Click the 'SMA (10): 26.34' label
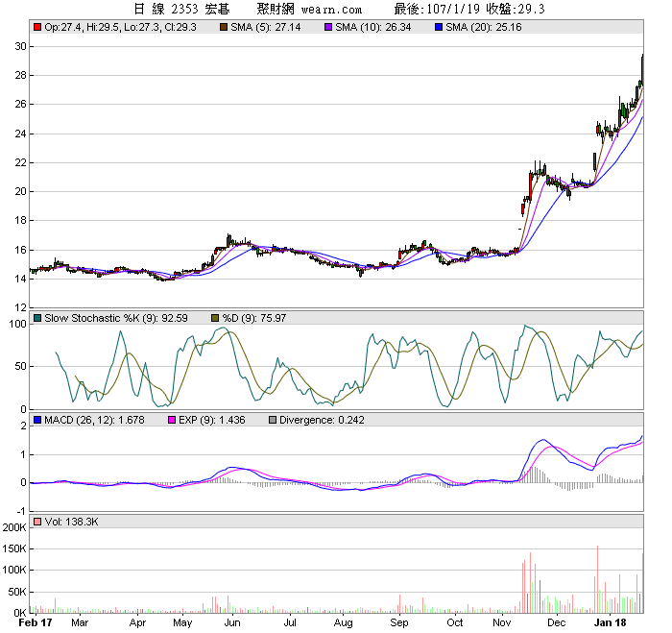This screenshot has width=672, height=633. (373, 27)
